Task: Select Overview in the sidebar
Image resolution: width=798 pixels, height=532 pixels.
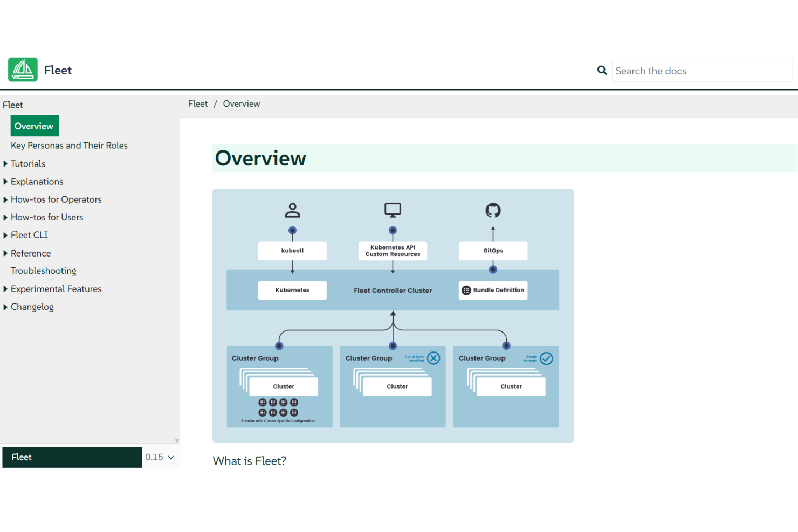Action: 35,126
